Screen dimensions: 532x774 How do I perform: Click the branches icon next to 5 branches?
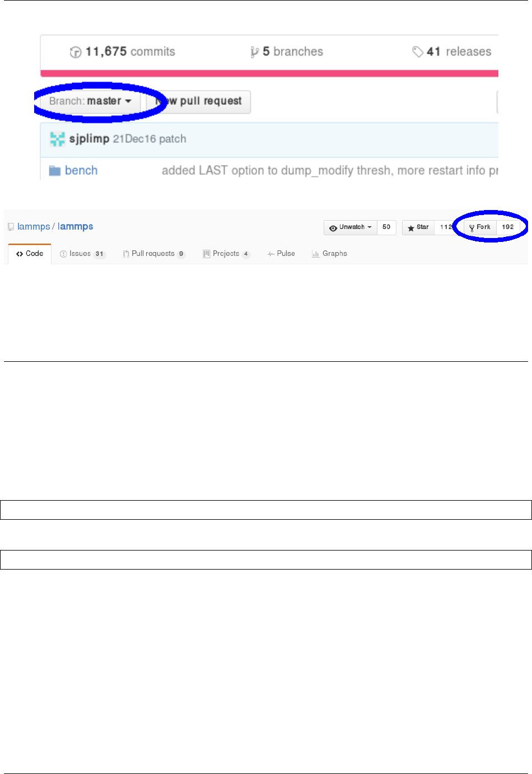(x=255, y=52)
